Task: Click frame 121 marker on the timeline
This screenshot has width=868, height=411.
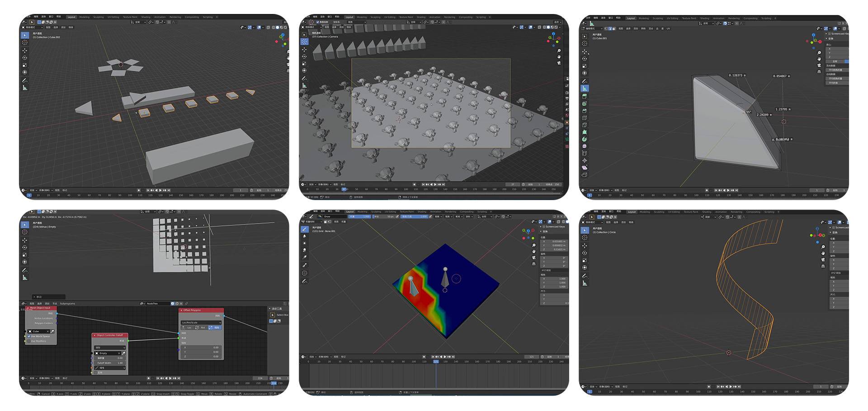Action: coord(436,361)
